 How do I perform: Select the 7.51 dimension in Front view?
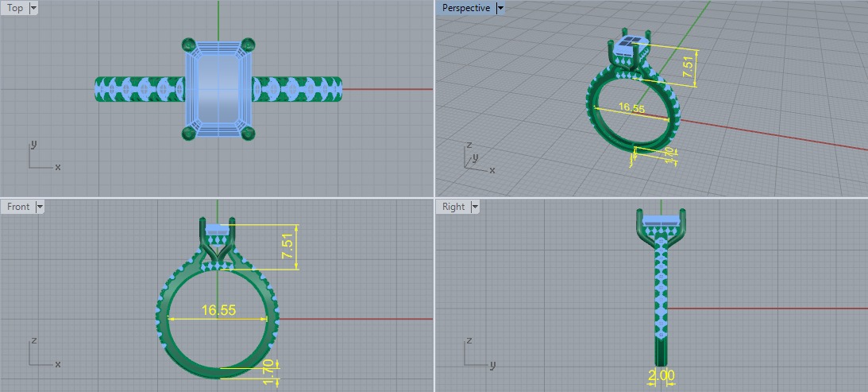click(x=288, y=246)
